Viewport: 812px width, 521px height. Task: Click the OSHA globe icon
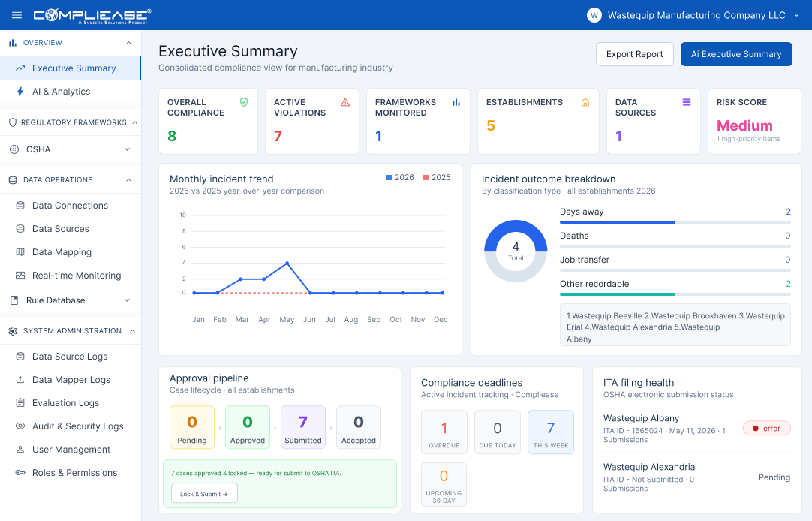[x=14, y=149]
